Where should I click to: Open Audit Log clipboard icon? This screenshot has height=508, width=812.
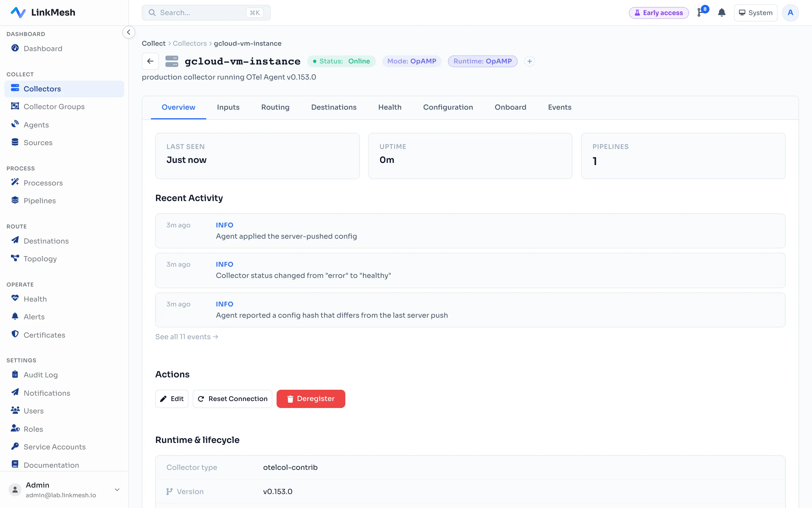coord(15,374)
